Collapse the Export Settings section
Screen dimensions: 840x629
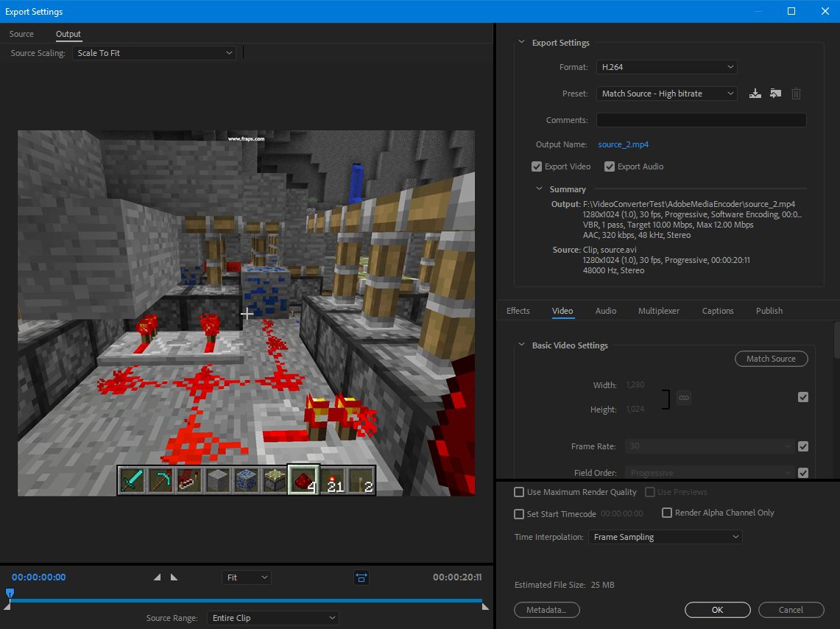(522, 42)
